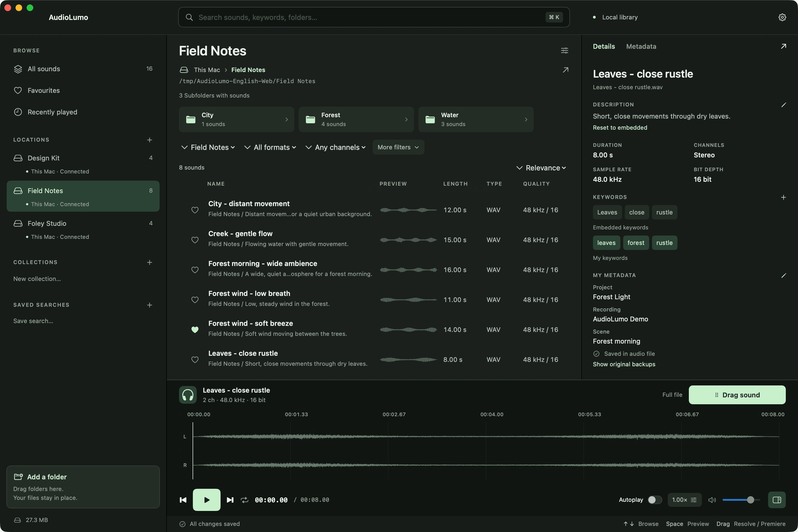Click the Reset to embedded link
The image size is (798, 532).
tap(620, 127)
